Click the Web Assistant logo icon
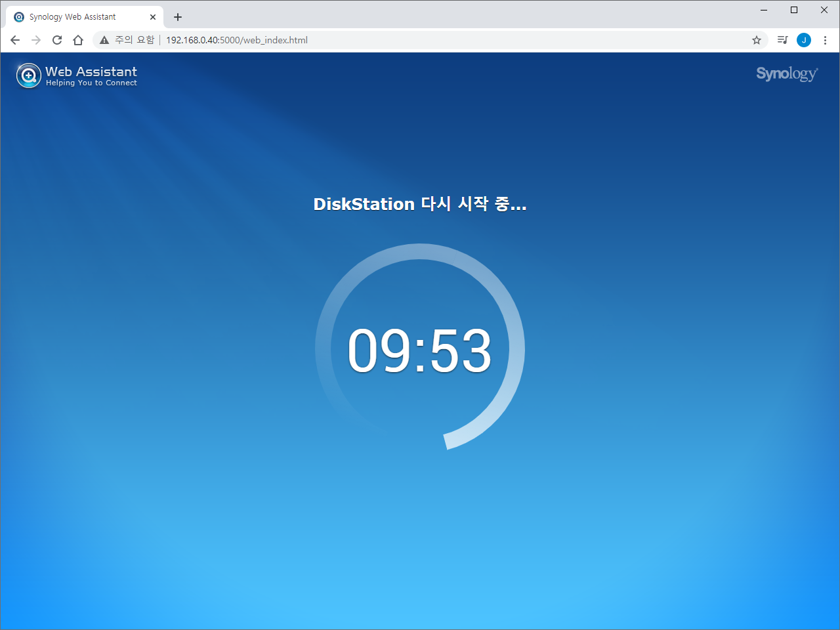The height and width of the screenshot is (630, 840). pyautogui.click(x=28, y=75)
